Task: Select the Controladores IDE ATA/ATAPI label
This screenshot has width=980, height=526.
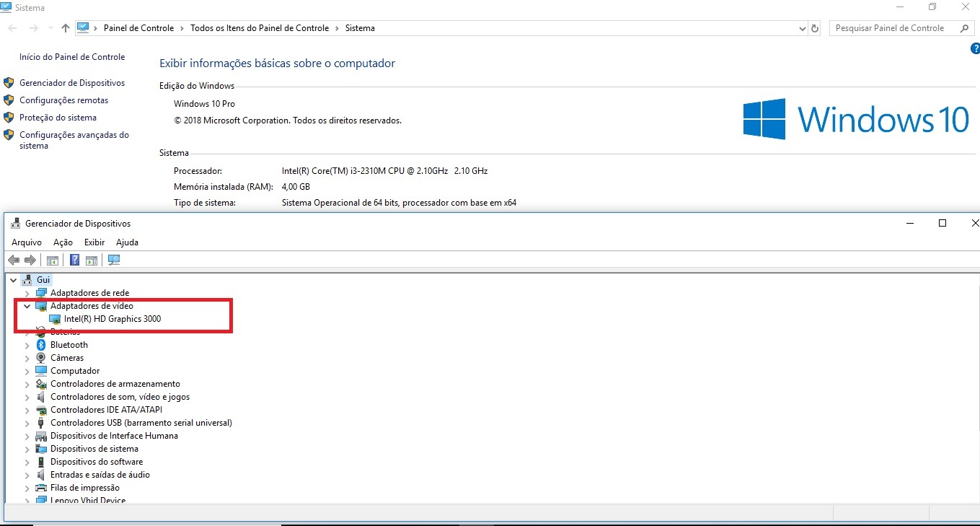Action: tap(106, 410)
